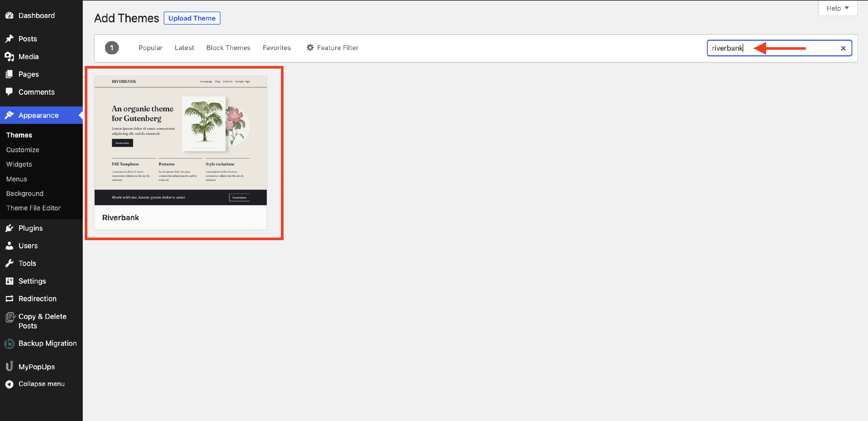
Task: Collapse the admin sidebar menu
Action: (41, 384)
